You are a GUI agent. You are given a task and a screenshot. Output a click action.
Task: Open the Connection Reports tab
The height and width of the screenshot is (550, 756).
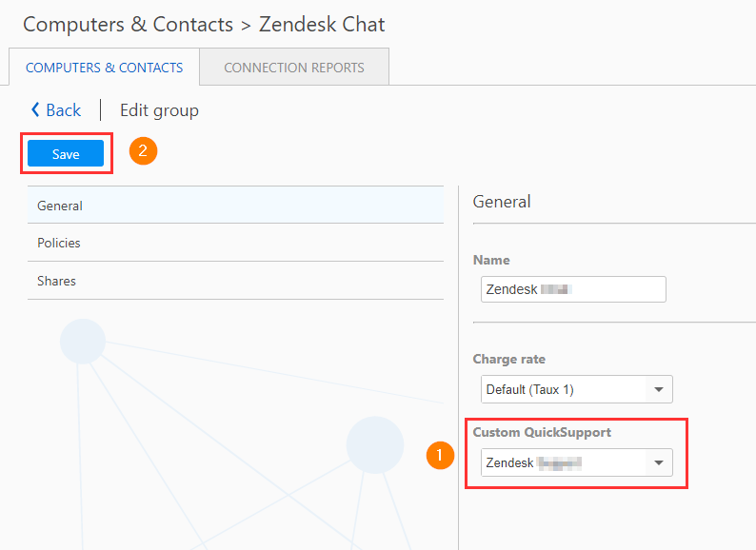294,68
